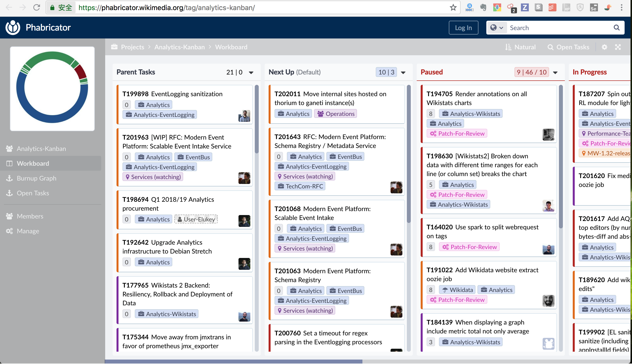
Task: Open the Open Tasks filter
Action: coord(568,47)
